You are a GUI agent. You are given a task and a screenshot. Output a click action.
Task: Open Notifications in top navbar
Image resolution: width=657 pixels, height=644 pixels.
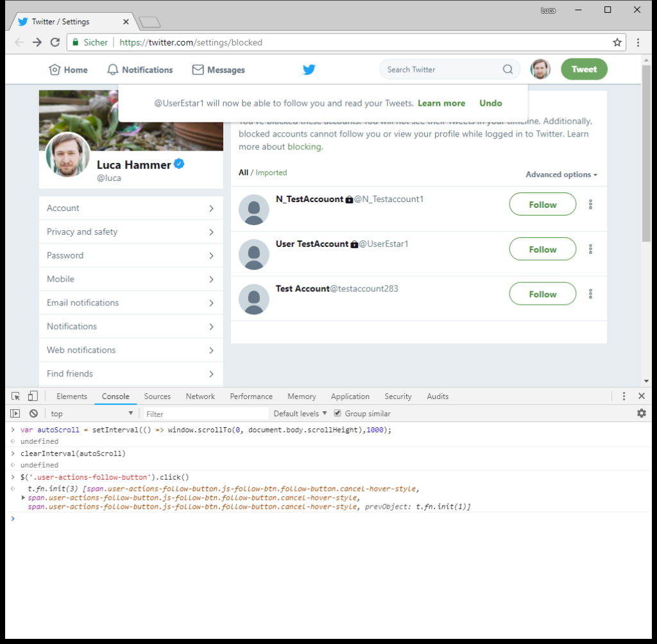coord(140,69)
